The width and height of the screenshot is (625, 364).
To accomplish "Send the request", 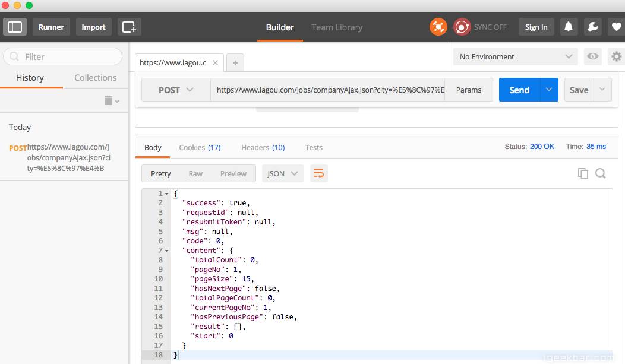I will [x=519, y=90].
